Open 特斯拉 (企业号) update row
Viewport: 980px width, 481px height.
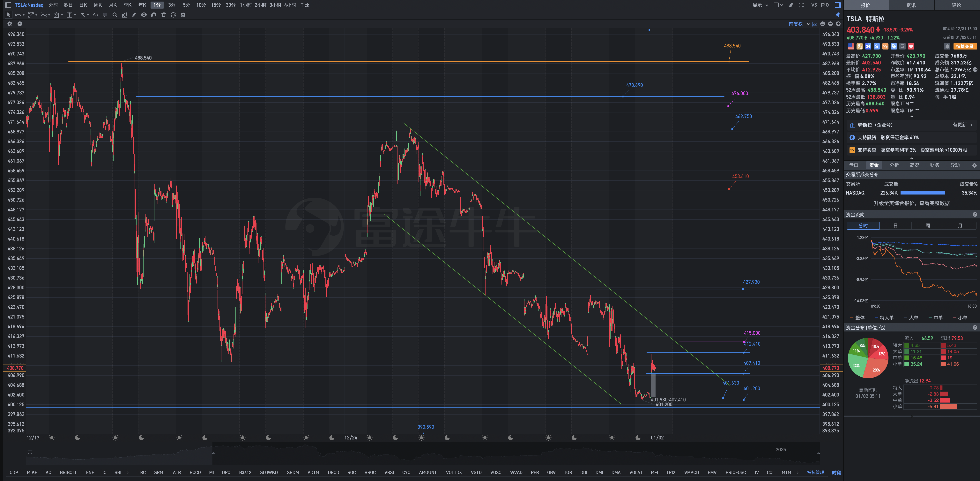(911, 125)
